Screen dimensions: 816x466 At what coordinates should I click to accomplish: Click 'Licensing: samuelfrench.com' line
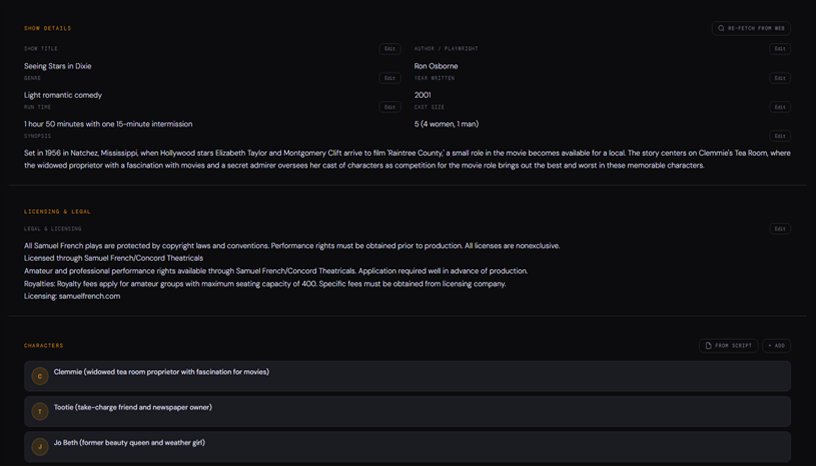click(x=72, y=296)
